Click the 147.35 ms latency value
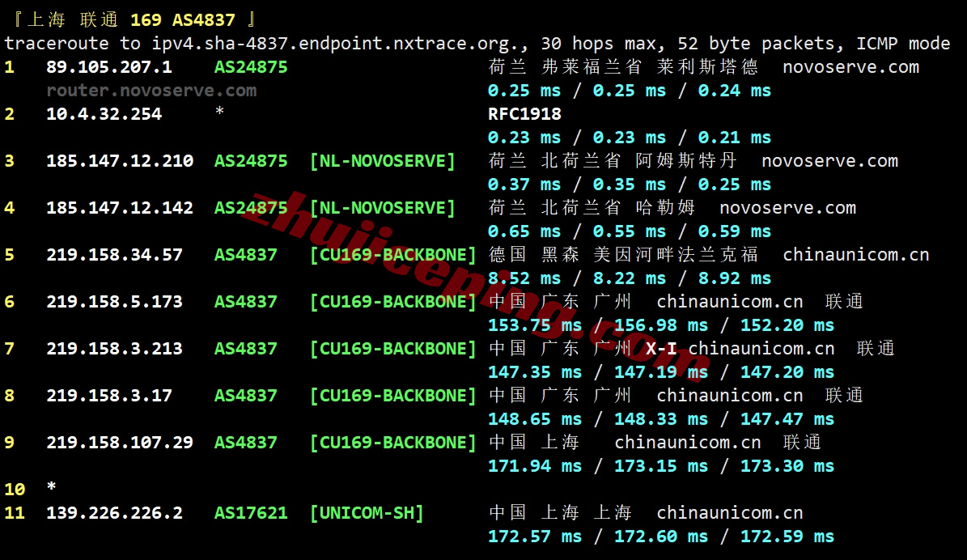The image size is (967, 560). [x=535, y=372]
